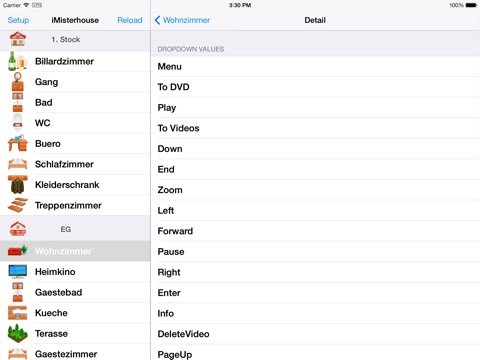The image size is (480, 360).
Task: Tap the Treppenzimmer stairs icon
Action: (17, 205)
